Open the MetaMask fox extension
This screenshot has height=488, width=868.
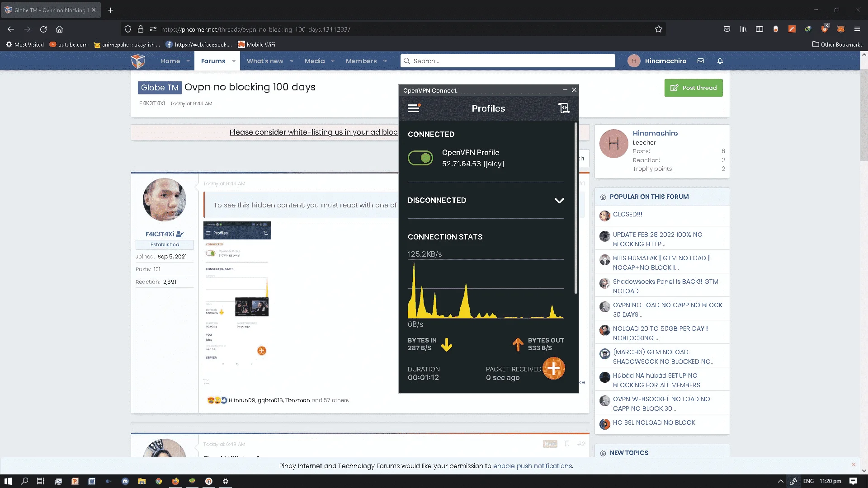point(841,29)
